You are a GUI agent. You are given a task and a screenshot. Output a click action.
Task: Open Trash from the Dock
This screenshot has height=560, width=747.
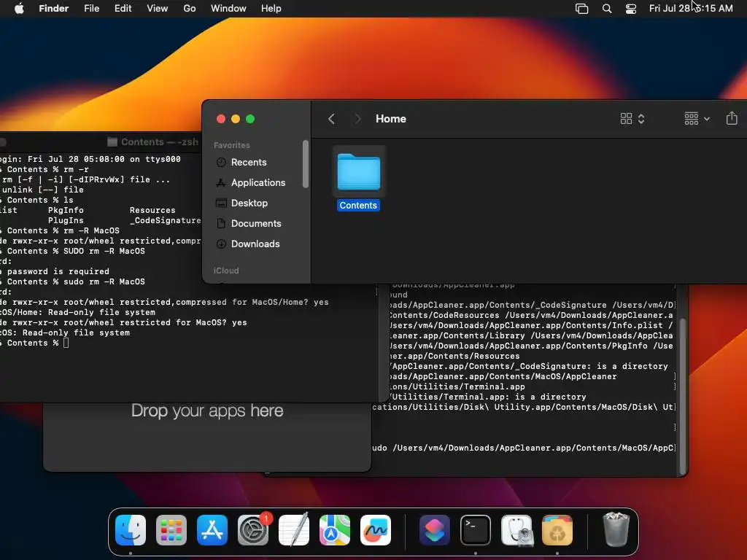(616, 529)
